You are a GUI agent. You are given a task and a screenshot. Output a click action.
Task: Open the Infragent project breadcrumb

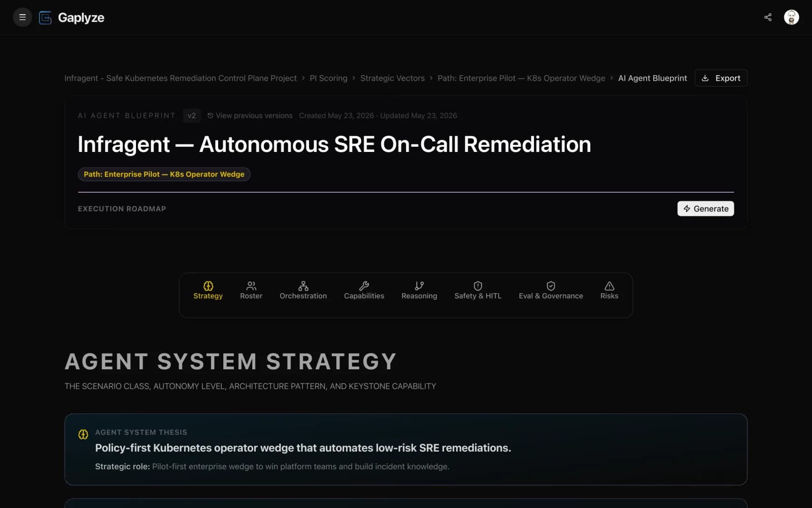point(180,78)
